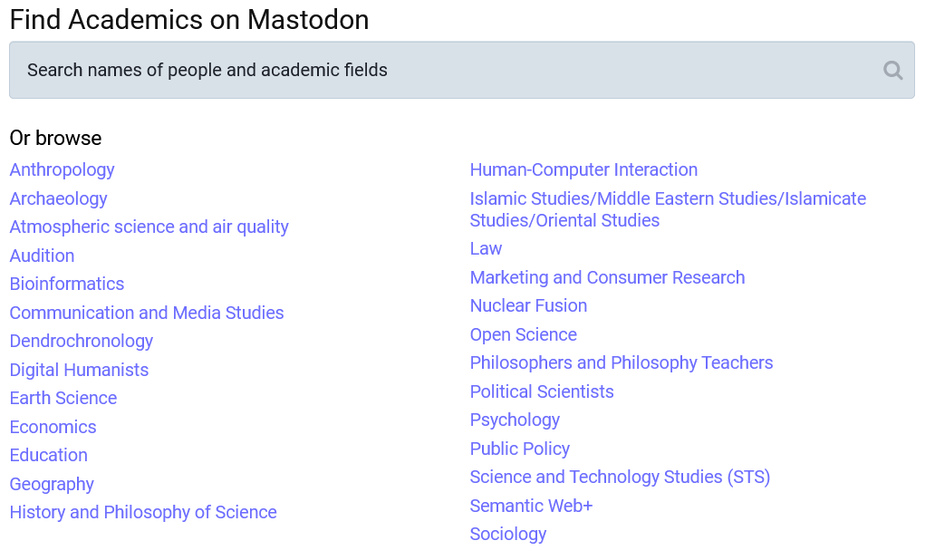Open Atmospheric science and air quality
Image resolution: width=935 pixels, height=560 pixels.
(149, 227)
